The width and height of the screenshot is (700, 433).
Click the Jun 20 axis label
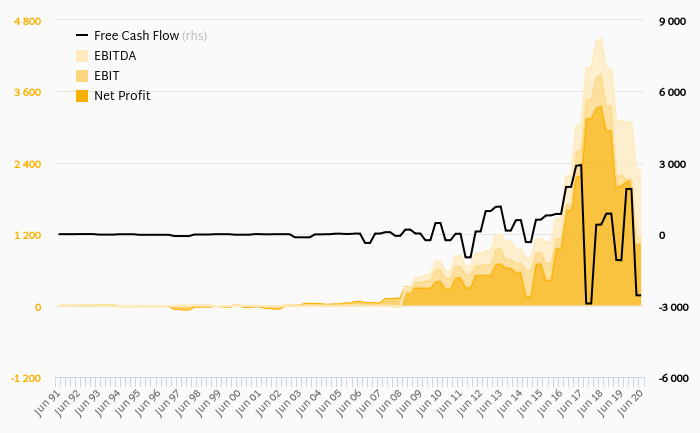[630, 403]
